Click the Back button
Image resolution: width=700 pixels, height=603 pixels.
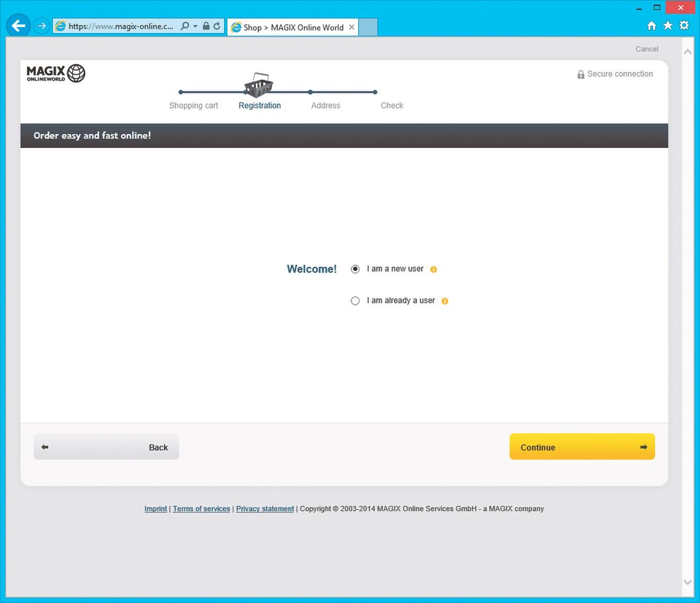coord(106,447)
